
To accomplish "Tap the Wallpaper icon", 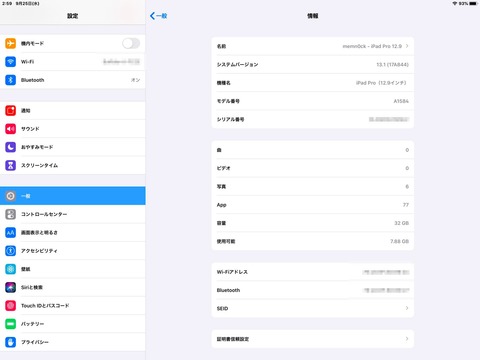I will click(10, 269).
